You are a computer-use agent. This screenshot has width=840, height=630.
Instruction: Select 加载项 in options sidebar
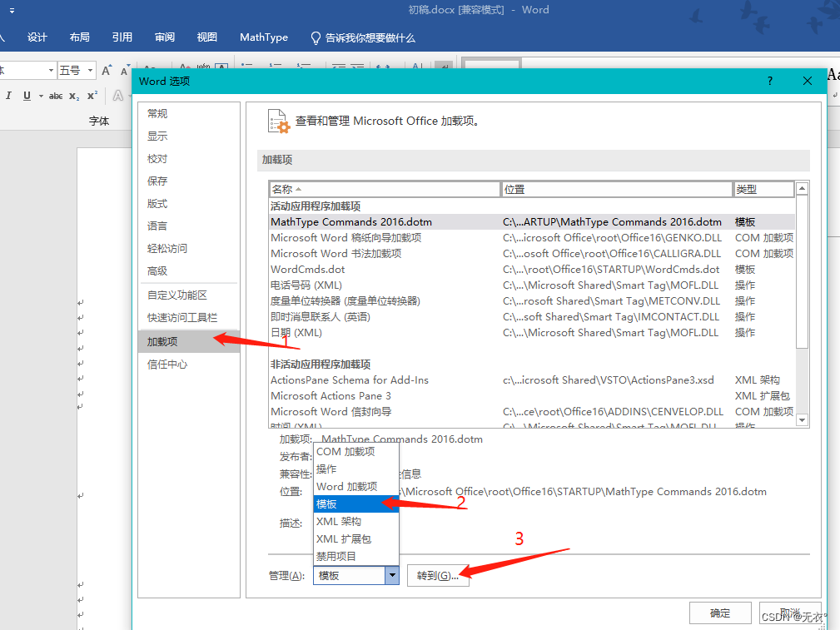pyautogui.click(x=189, y=342)
